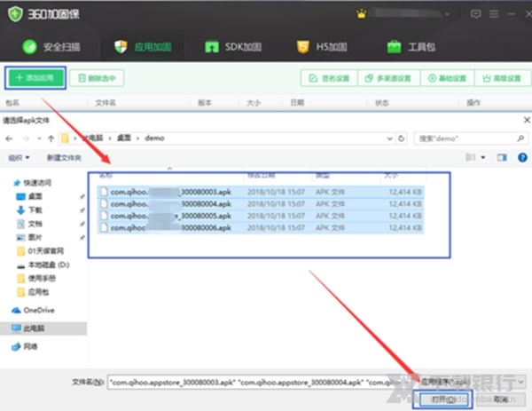Select 01天御官网 folder in sidebar
532x411 pixels.
coord(41,251)
